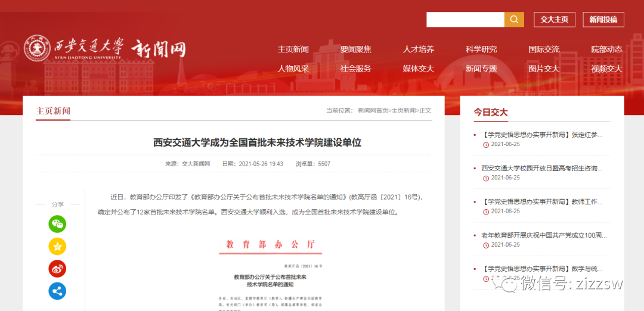Click the blue general share icon

pos(57,291)
